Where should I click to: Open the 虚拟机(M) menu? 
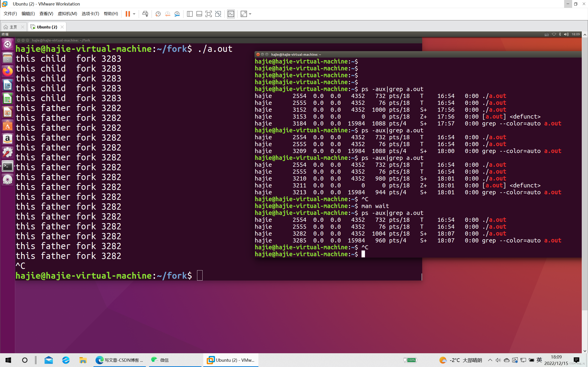click(67, 14)
